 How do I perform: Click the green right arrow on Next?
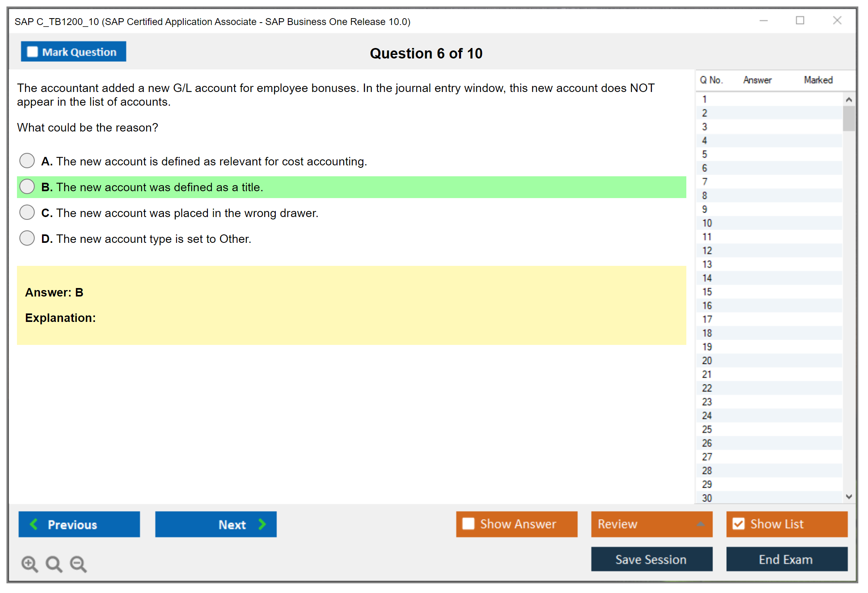[x=262, y=524]
